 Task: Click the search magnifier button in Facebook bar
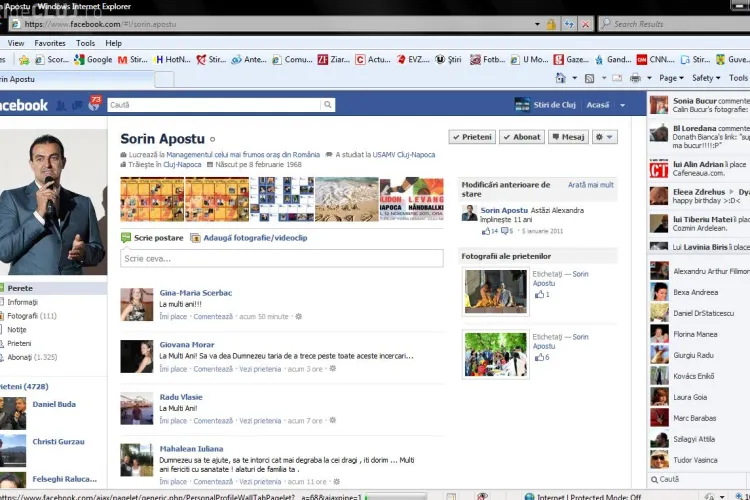[x=328, y=105]
